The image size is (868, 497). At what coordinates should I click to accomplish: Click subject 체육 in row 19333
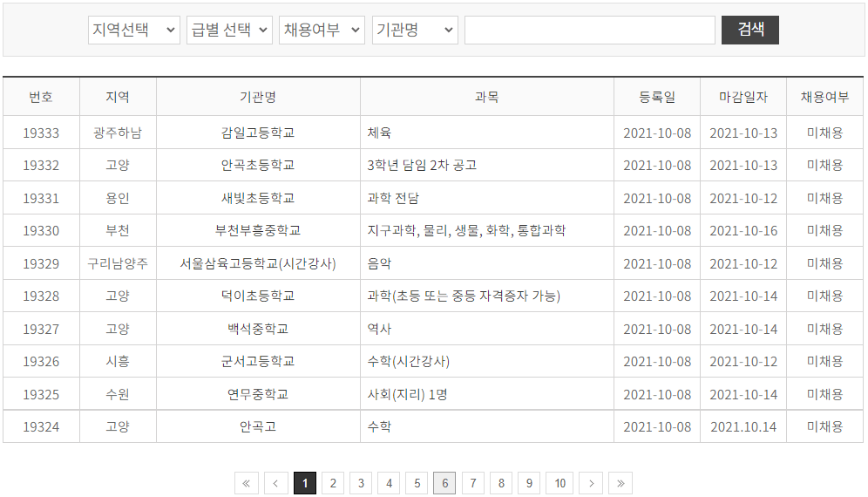[x=379, y=133]
